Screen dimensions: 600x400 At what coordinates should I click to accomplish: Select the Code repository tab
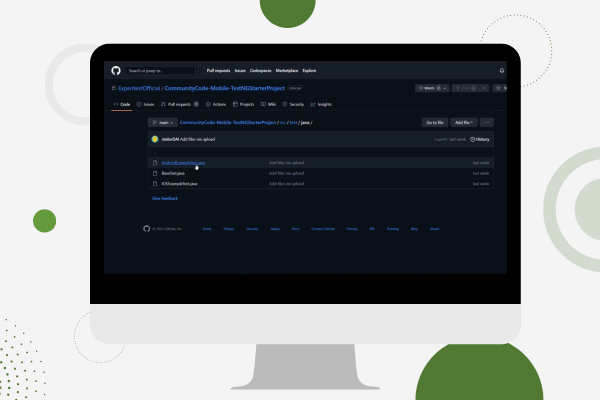122,104
